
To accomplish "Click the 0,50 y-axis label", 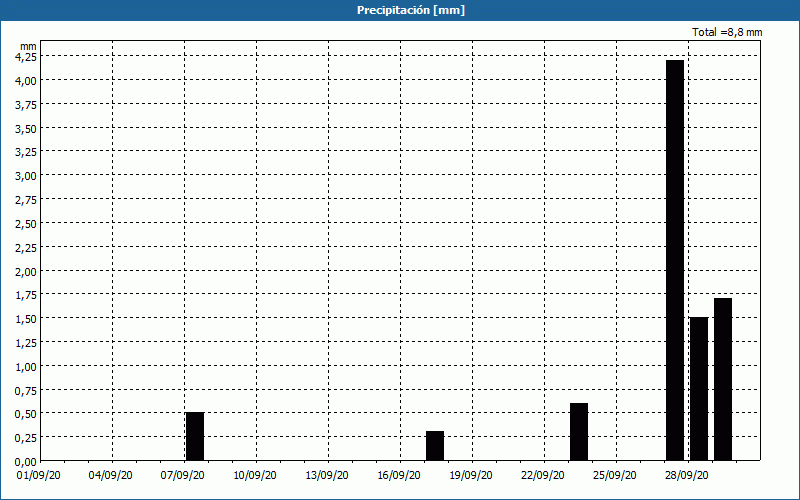I will tap(26, 414).
